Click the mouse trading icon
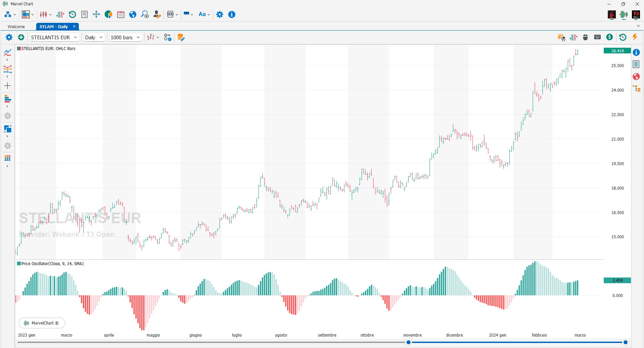The image size is (644, 348). (x=585, y=37)
